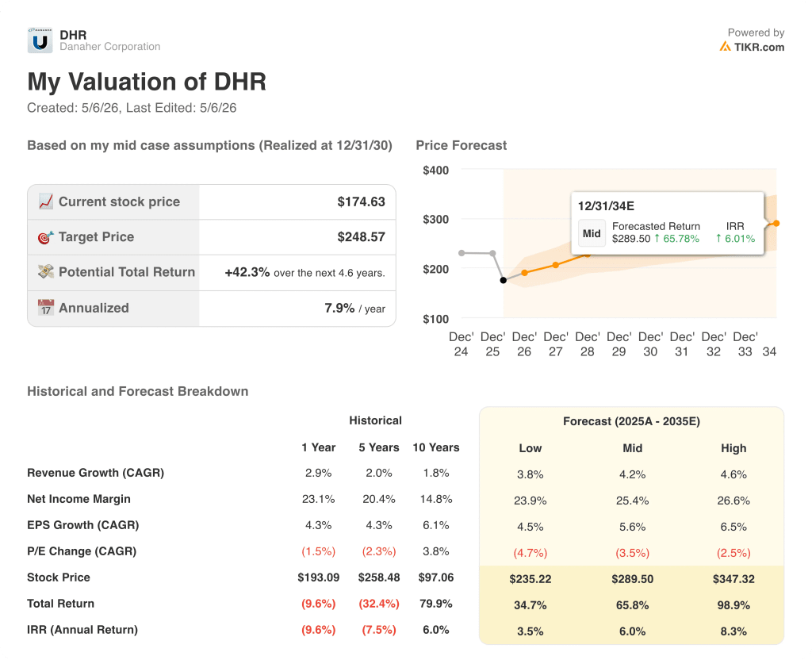The width and height of the screenshot is (812, 660).
Task: Click the $347.32 high forecast price
Action: 733,579
